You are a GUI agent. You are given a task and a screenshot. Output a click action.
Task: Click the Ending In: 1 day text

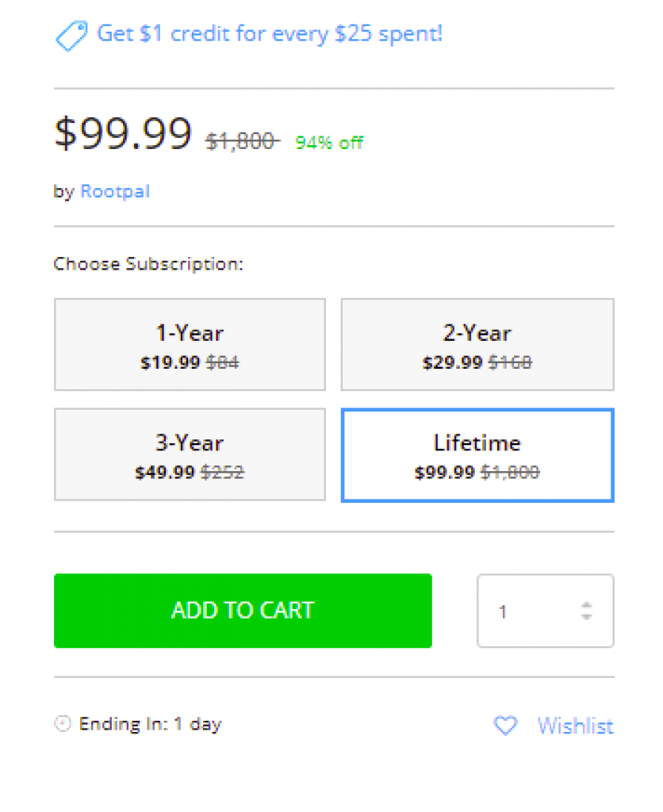[x=150, y=724]
